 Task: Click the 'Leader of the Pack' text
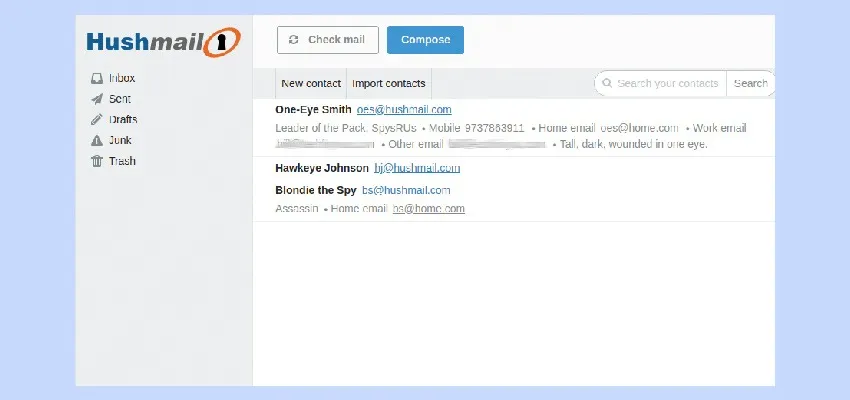coord(322,128)
